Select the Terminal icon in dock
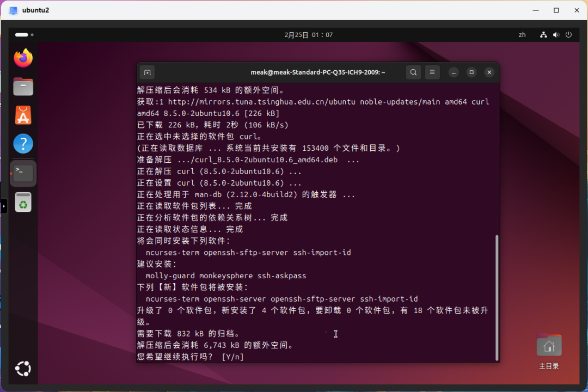Screen dimensions: 588x392 (x=23, y=173)
